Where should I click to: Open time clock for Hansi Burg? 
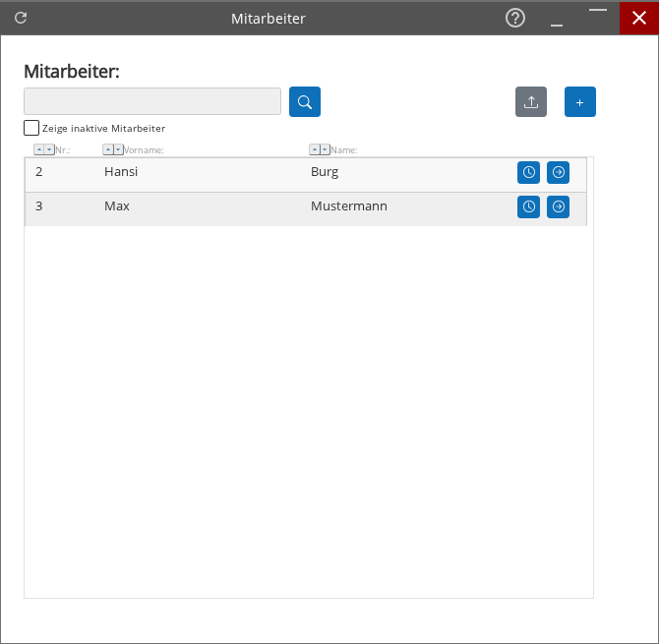[x=528, y=173]
